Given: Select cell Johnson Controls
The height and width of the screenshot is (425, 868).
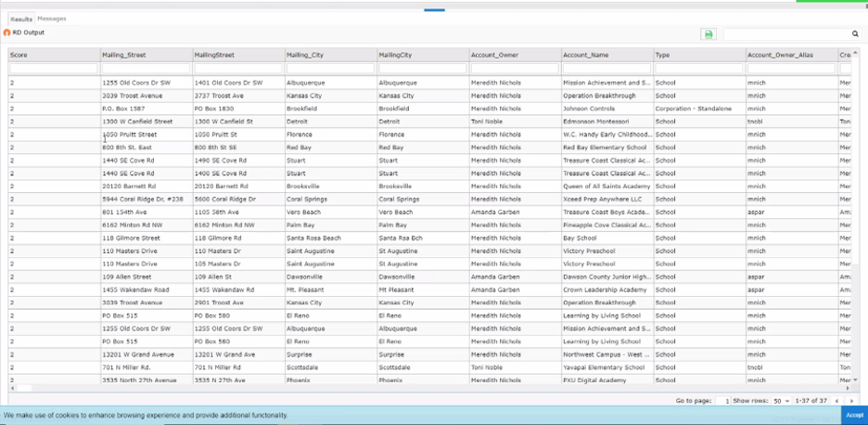Looking at the screenshot, I should (607, 109).
